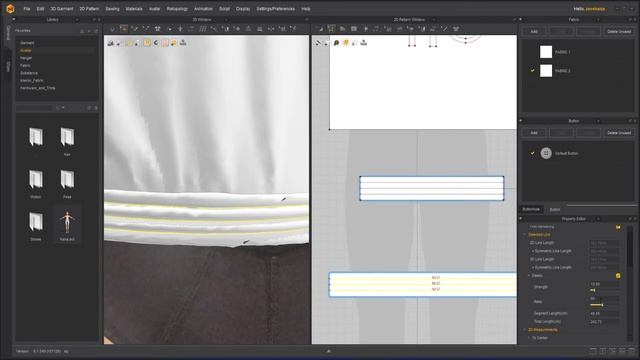The height and width of the screenshot is (360, 640).
Task: Adjust the Elastic Ratio slider
Action: (604, 305)
